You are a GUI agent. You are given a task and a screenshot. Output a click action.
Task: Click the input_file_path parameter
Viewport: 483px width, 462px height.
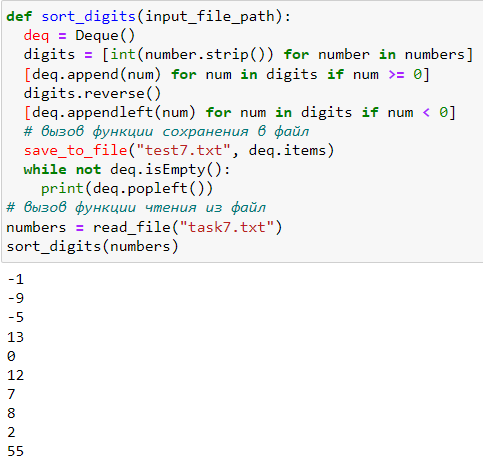[210, 16]
